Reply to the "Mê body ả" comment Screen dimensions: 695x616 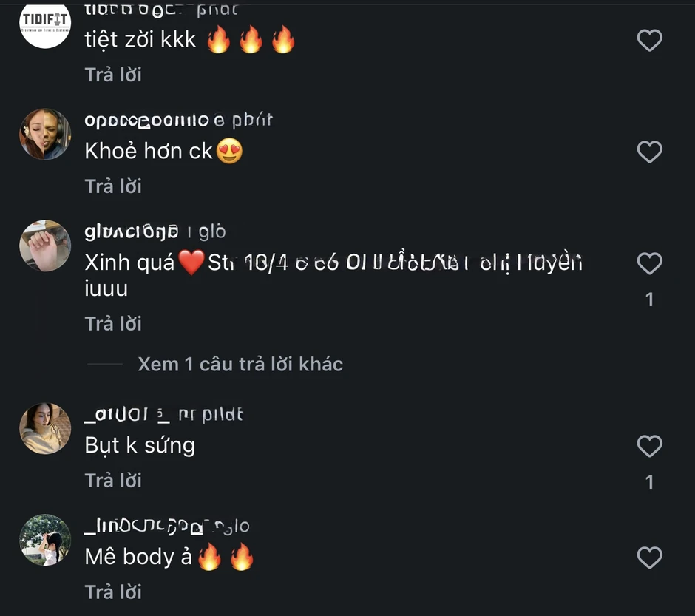tap(113, 592)
